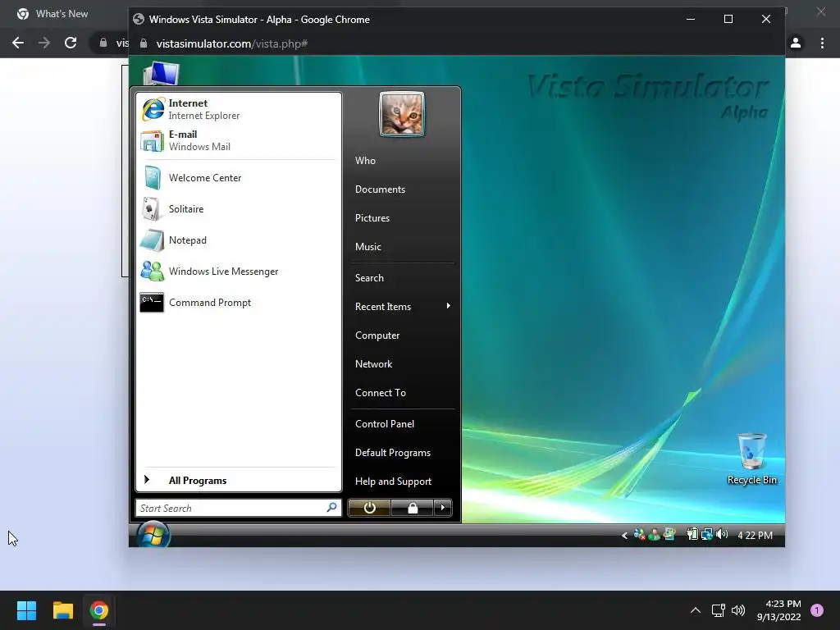Open Internet Explorer from Start menu
840x630 pixels.
(x=239, y=109)
